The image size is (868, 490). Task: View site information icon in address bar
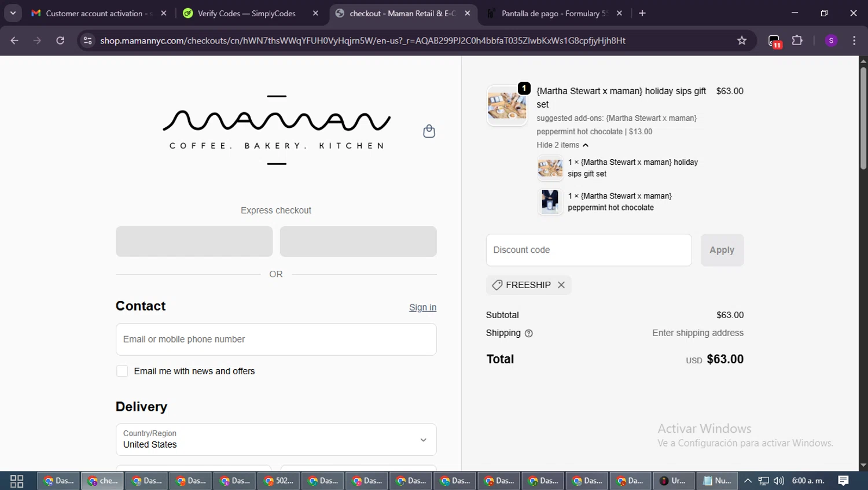tap(87, 40)
